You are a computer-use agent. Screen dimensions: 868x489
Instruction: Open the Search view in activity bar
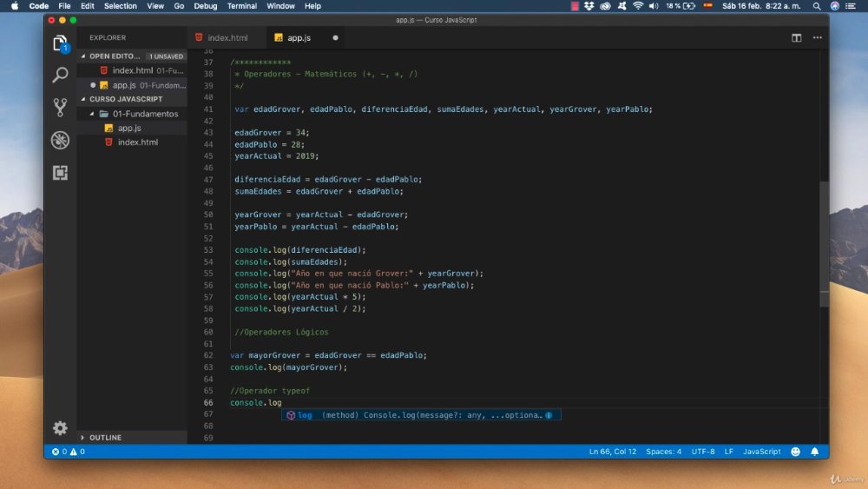[x=60, y=75]
